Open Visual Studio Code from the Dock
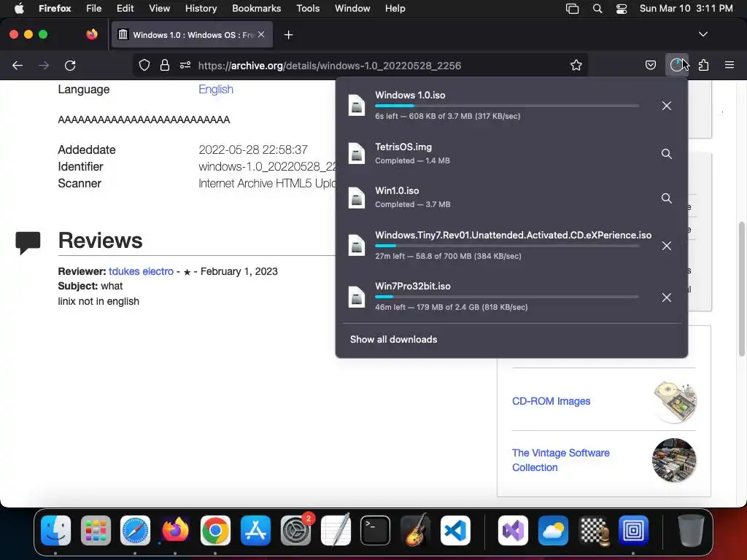 coord(455,531)
